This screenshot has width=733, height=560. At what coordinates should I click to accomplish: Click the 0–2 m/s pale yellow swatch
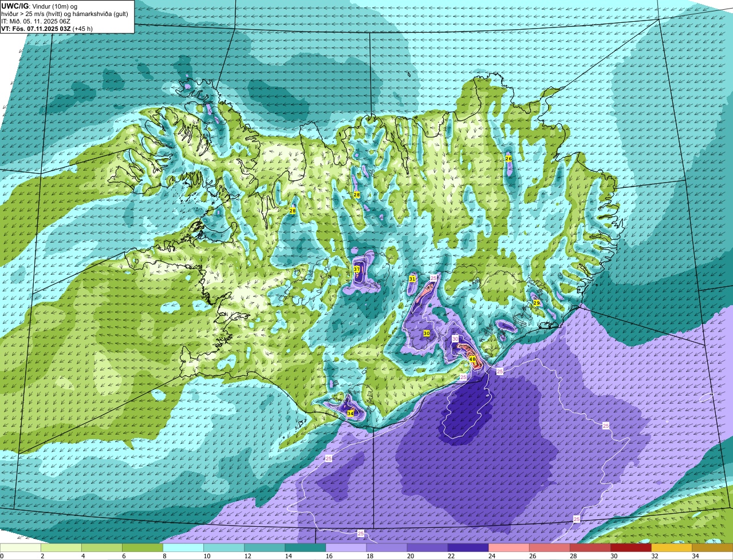[x=21, y=548]
